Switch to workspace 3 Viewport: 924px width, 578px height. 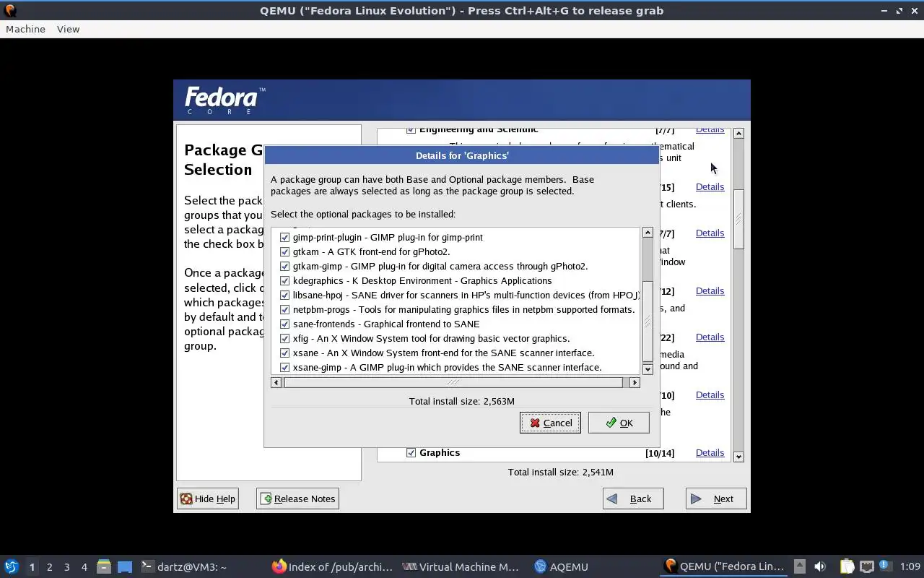click(67, 566)
